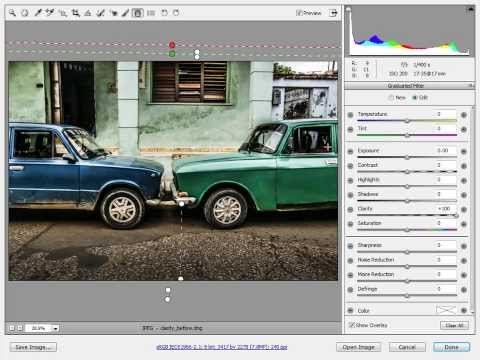This screenshot has width=480, height=360.
Task: Click the Temperature increase plus icon
Action: click(464, 115)
